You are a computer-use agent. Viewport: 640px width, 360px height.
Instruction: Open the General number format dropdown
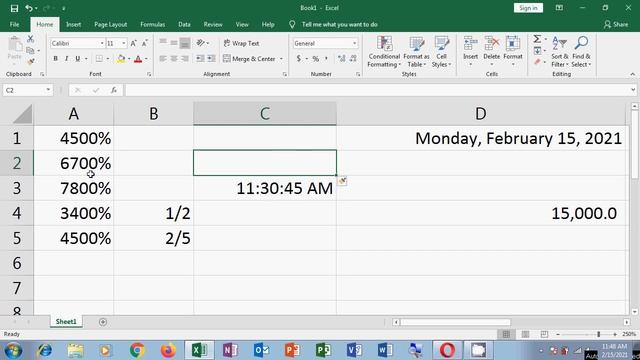pyautogui.click(x=354, y=43)
